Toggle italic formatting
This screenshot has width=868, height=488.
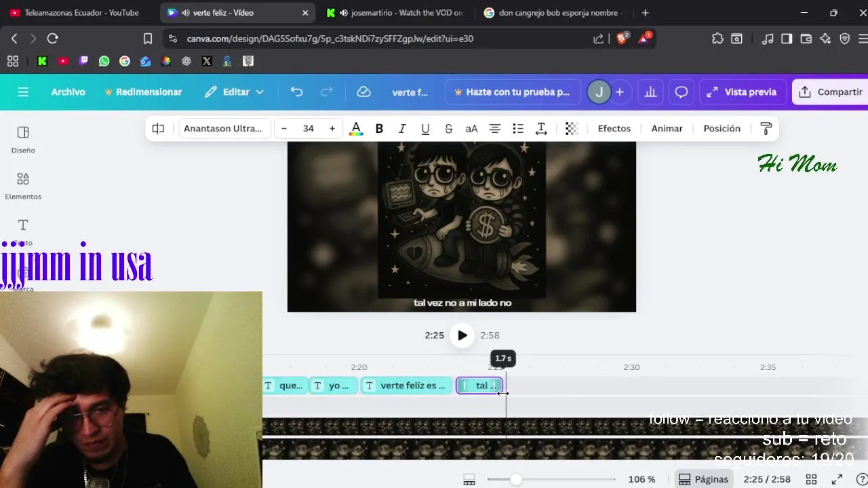pos(402,129)
